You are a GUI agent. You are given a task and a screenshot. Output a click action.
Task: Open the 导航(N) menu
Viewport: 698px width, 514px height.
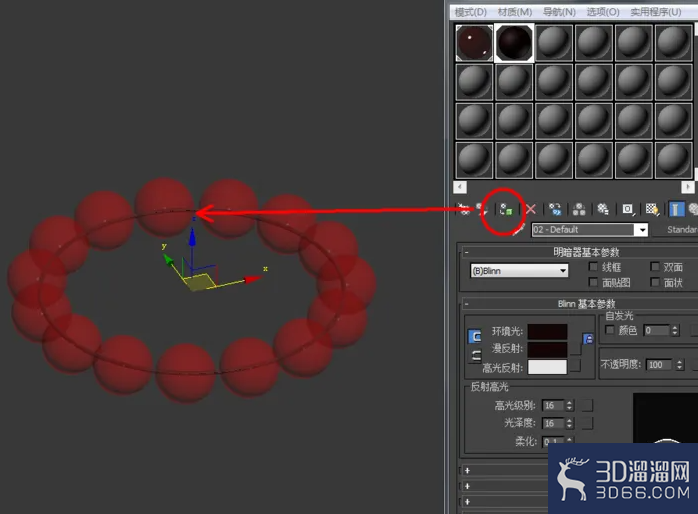(x=559, y=12)
